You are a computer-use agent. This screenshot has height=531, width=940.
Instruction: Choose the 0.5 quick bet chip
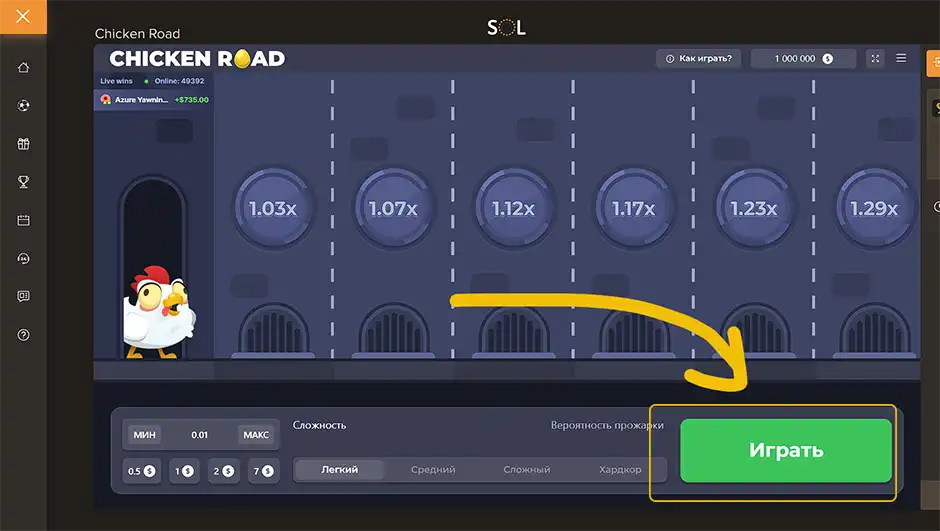[141, 471]
